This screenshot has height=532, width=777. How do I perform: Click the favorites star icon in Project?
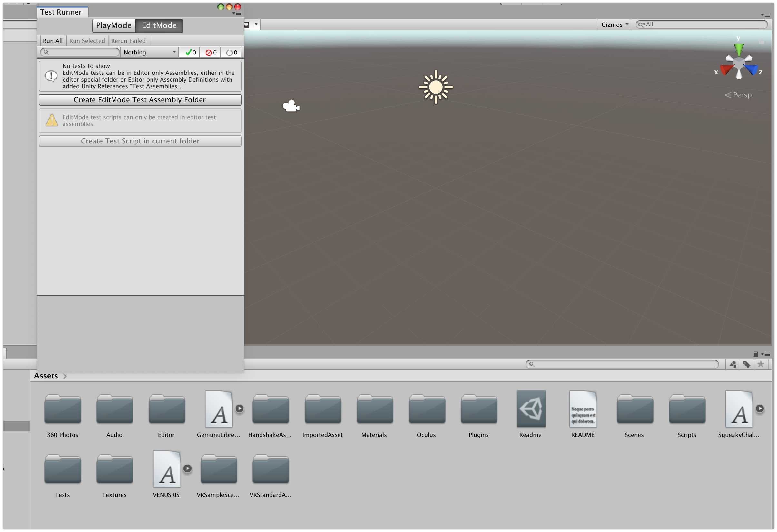click(x=761, y=364)
